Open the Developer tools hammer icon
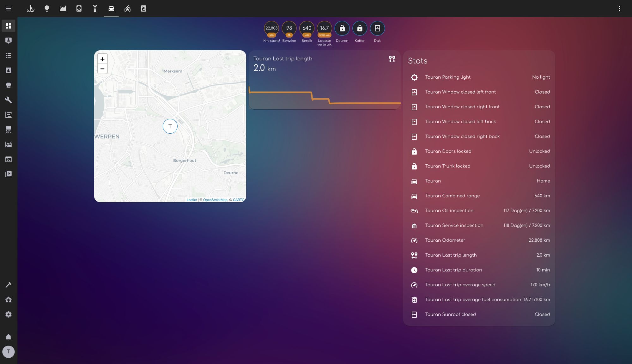The height and width of the screenshot is (364, 632). 9,285
